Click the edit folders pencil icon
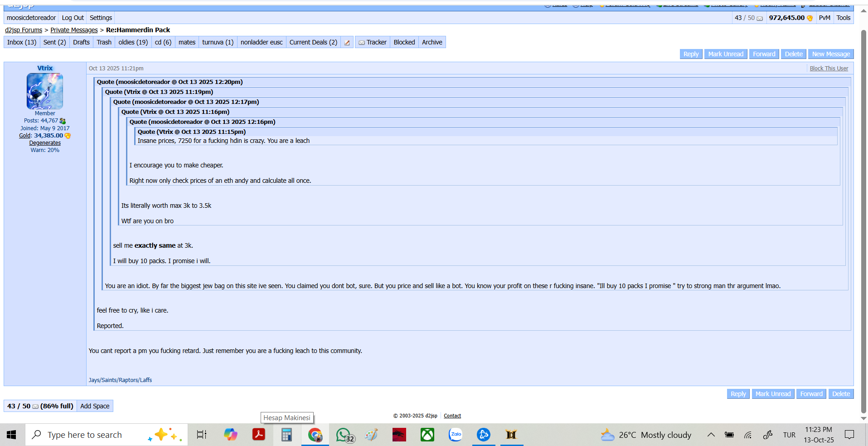 347,43
